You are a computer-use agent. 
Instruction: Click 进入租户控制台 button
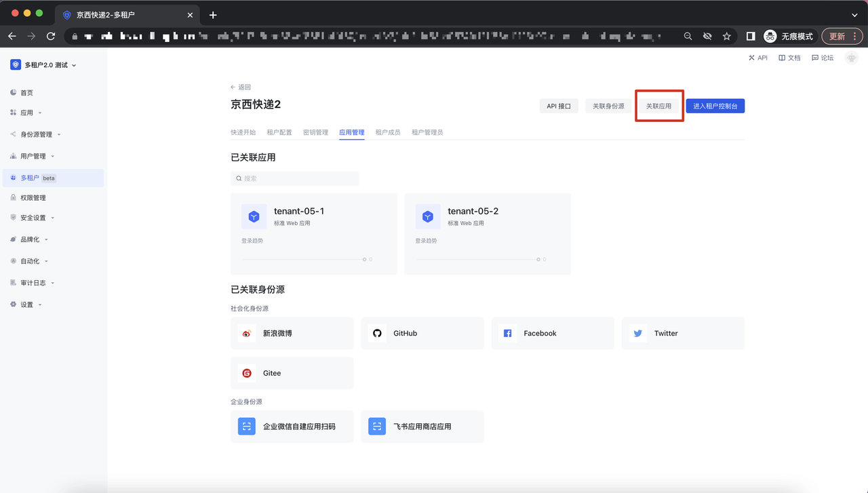click(x=715, y=106)
